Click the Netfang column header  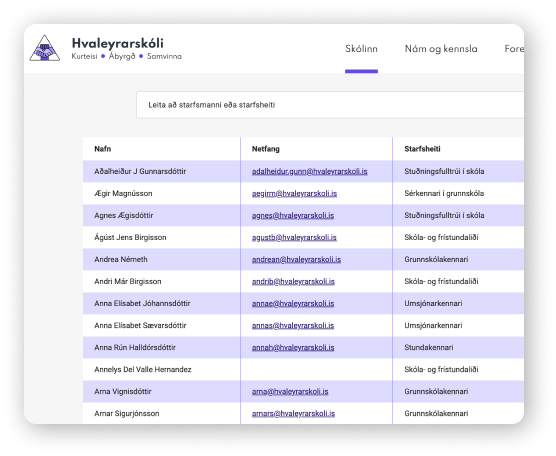[x=266, y=149]
